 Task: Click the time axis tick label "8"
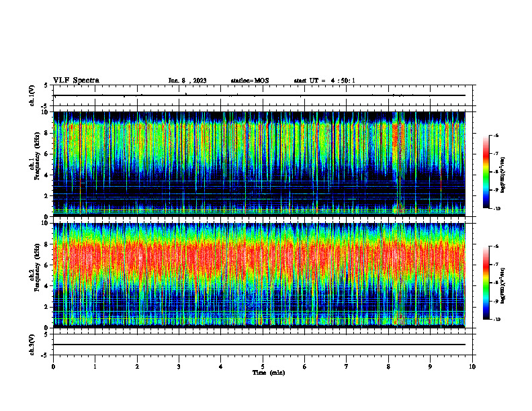(388, 367)
